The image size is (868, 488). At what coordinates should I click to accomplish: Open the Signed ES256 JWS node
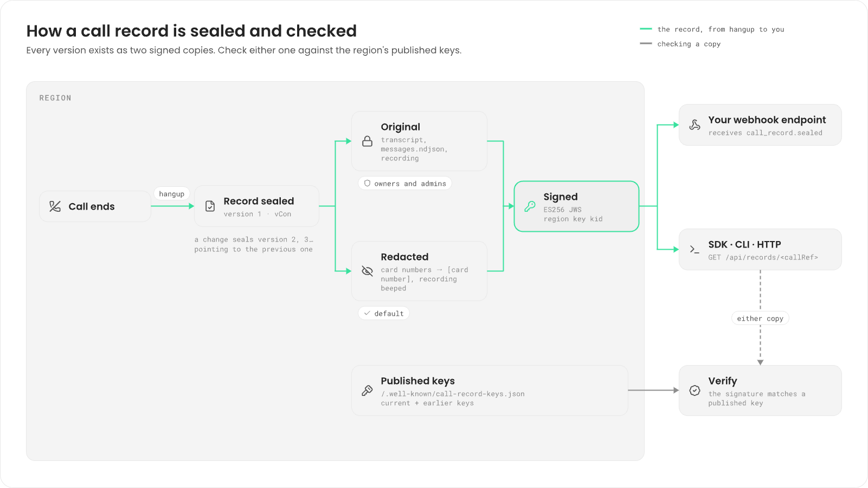(576, 206)
